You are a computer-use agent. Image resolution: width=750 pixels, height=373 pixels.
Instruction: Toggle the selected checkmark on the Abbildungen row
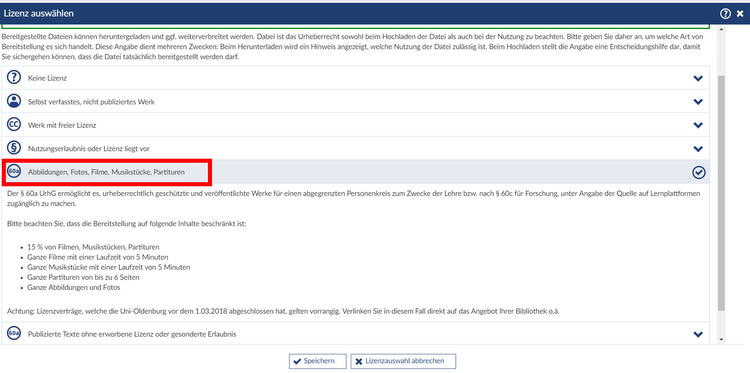(699, 172)
